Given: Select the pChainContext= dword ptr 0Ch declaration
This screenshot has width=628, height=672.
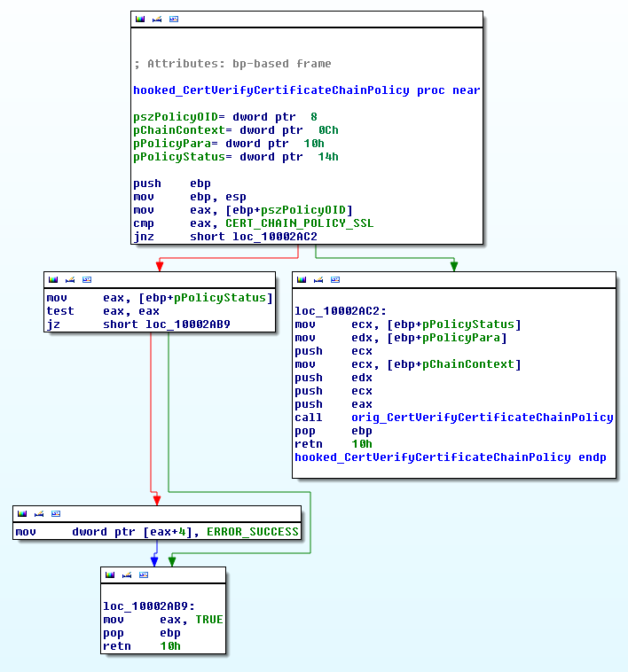Looking at the screenshot, I should [x=236, y=130].
